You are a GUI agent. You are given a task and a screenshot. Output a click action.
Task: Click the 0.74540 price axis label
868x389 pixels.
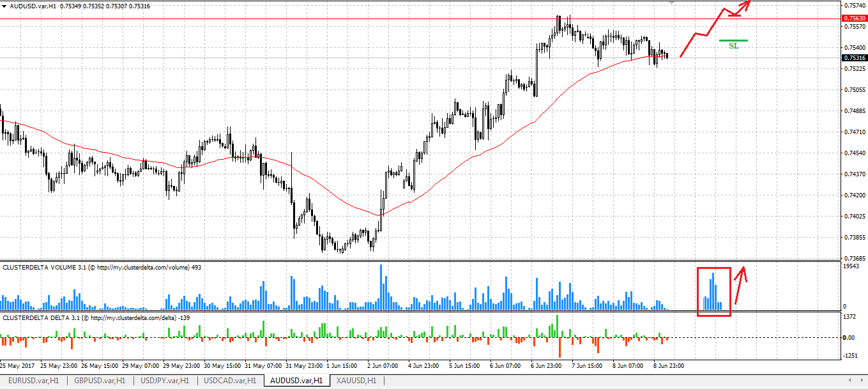point(855,153)
